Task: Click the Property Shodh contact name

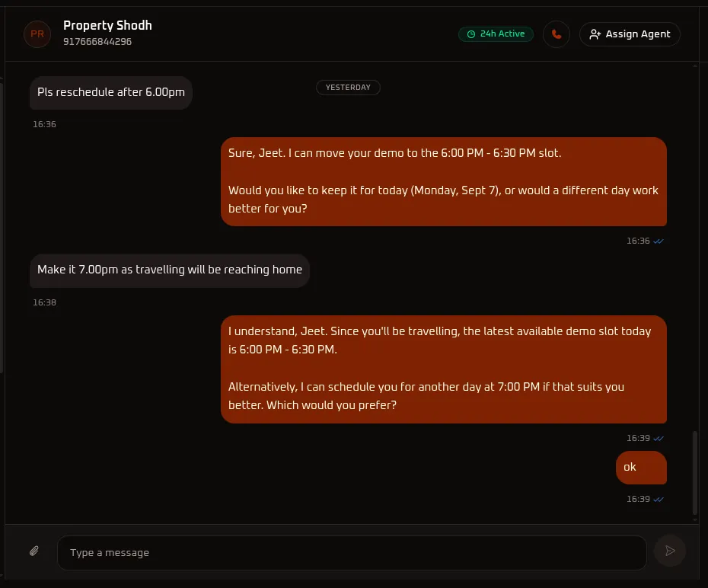Action: tap(107, 25)
